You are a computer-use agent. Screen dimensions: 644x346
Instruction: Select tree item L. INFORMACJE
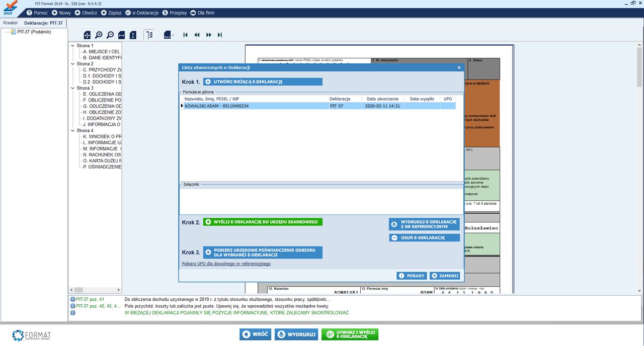pos(102,142)
